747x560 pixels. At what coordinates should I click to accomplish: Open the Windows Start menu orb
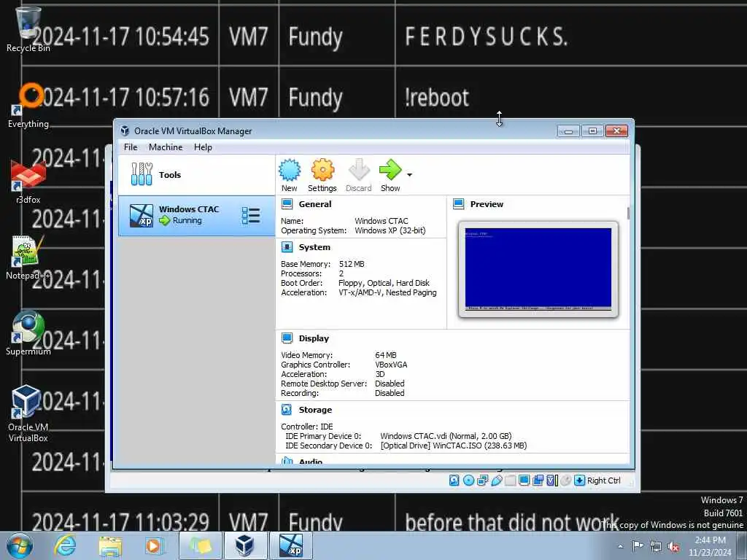tap(20, 545)
